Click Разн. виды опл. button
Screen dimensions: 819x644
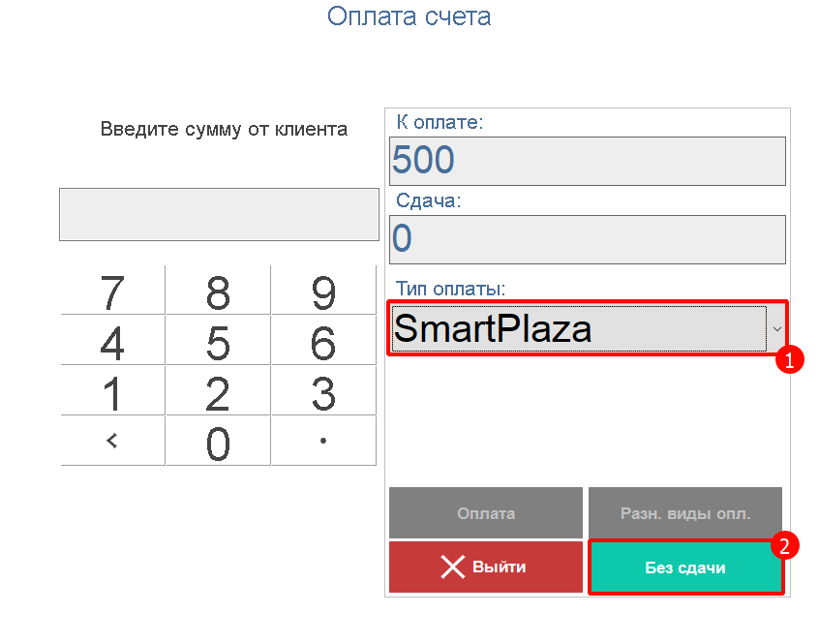[x=684, y=512]
